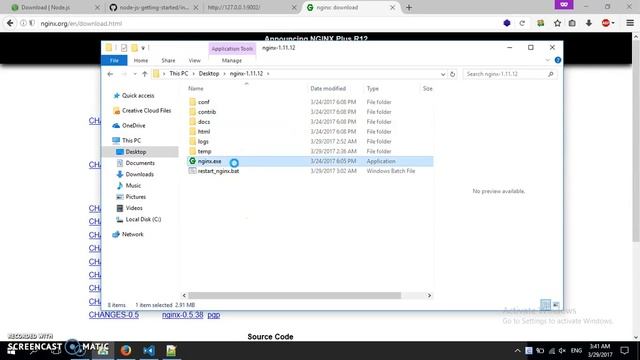Select the logs folder
The width and height of the screenshot is (640, 360).
tap(203, 141)
